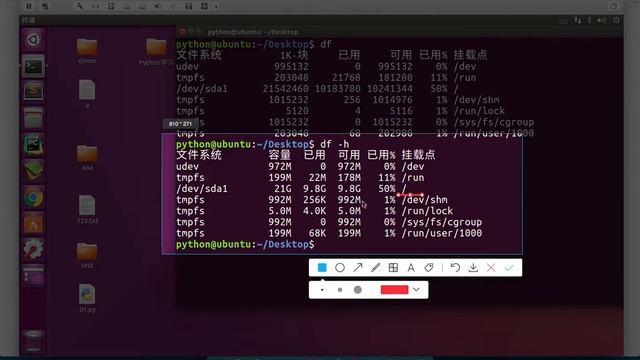Open the Terminal icon in the launcher
Viewport: 640px width, 360px height.
(x=33, y=66)
